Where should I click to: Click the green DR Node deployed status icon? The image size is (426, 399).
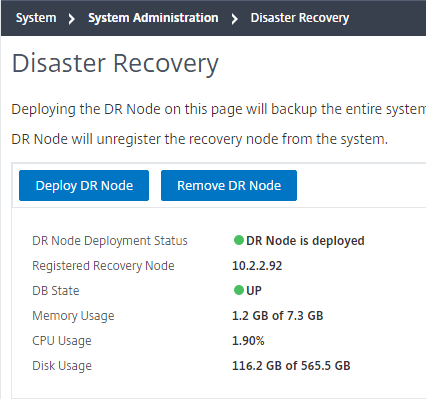click(x=239, y=240)
